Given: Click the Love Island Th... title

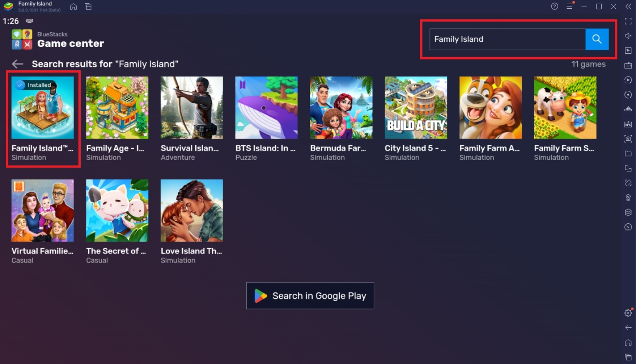Looking at the screenshot, I should tap(191, 251).
